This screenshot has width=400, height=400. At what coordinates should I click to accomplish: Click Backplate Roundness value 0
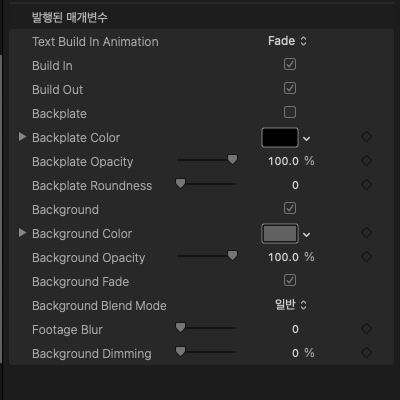click(295, 185)
